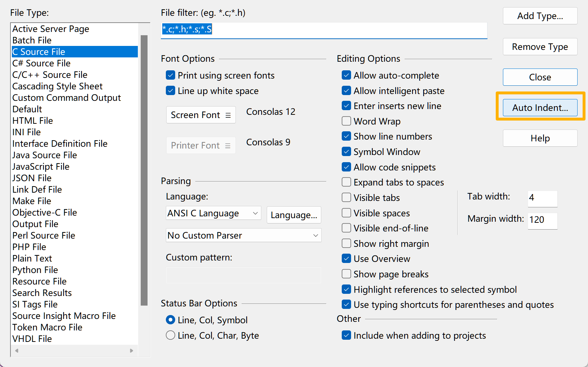Click the Add Type... button
Viewport: 588px width, 367px height.
[540, 16]
